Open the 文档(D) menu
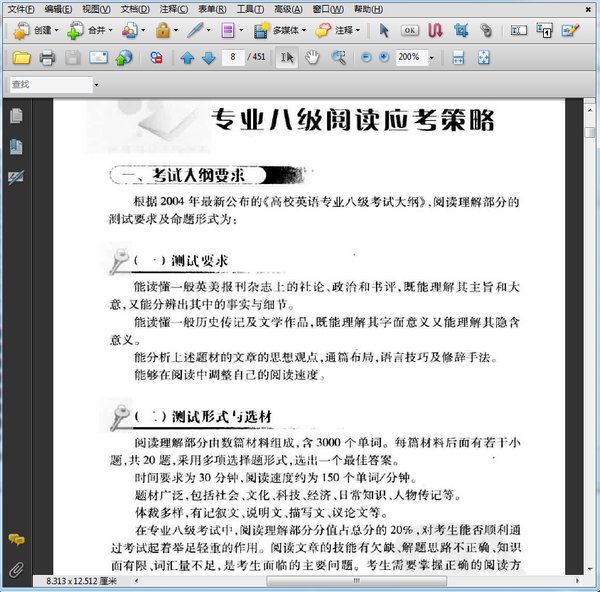The width and height of the screenshot is (600, 592). pos(135,9)
